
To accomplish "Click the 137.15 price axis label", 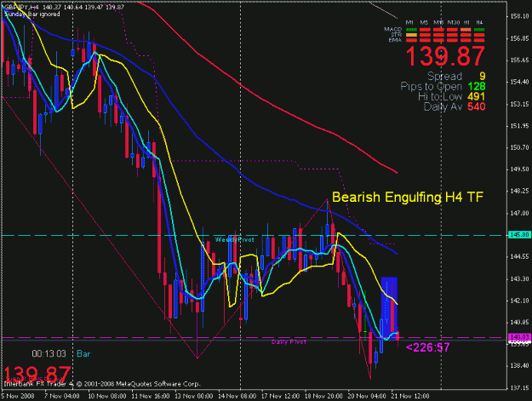I will (x=519, y=387).
